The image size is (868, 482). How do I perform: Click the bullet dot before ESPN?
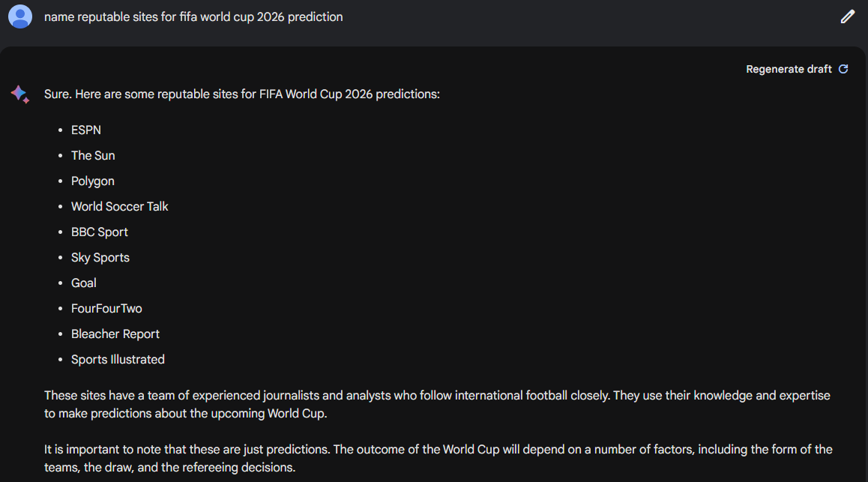click(x=60, y=130)
